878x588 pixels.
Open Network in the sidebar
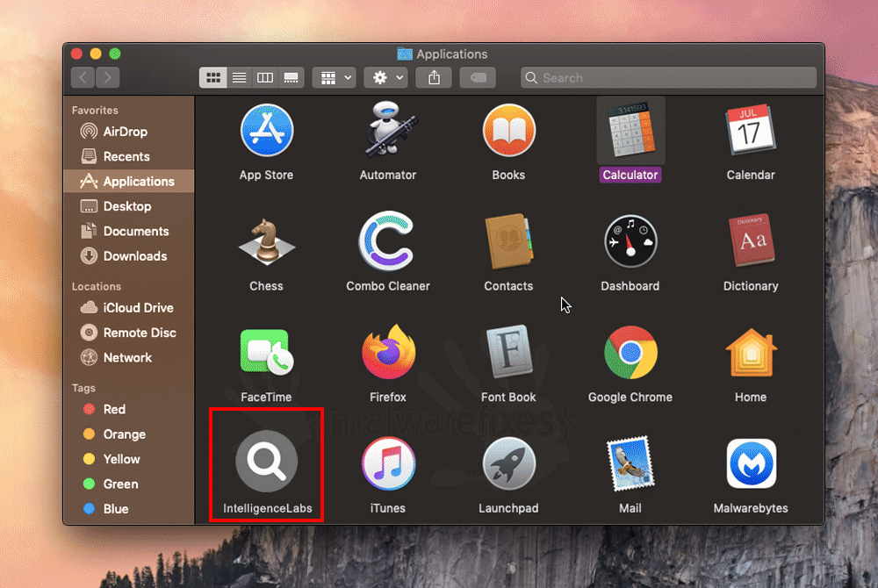point(129,357)
